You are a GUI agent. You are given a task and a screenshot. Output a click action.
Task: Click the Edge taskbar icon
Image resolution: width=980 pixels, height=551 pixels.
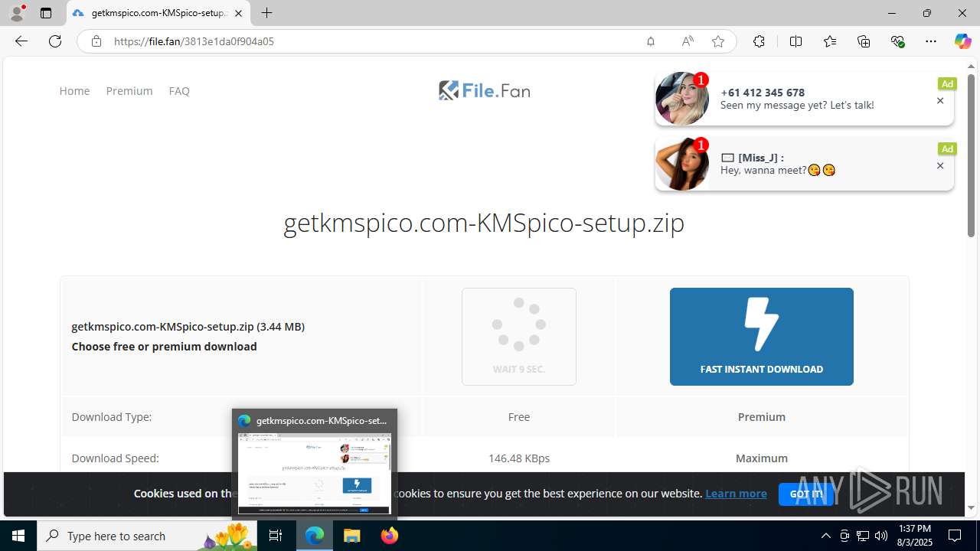point(315,536)
